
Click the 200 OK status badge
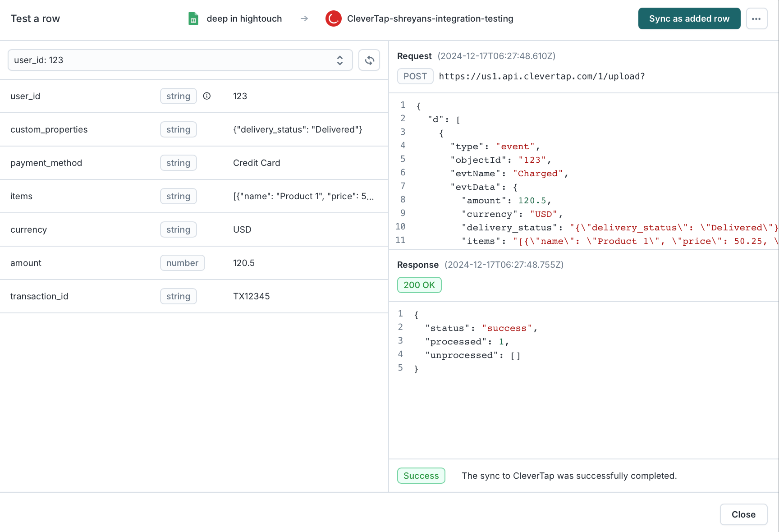(x=419, y=285)
